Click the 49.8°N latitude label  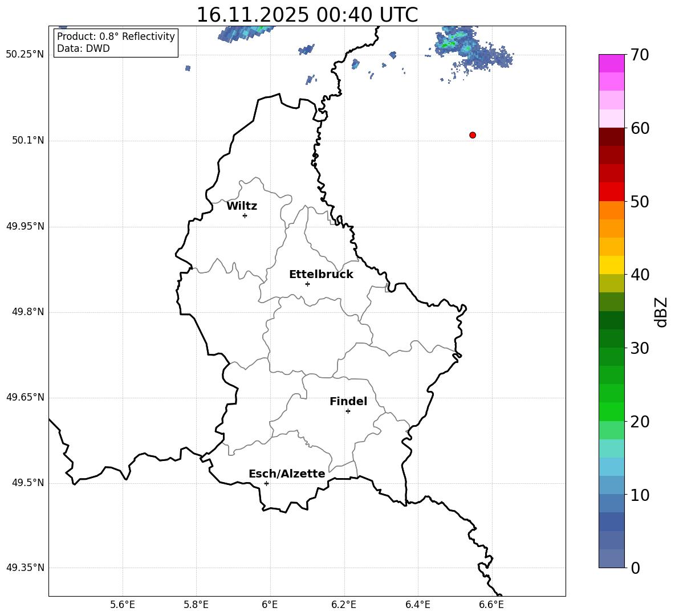pos(28,312)
